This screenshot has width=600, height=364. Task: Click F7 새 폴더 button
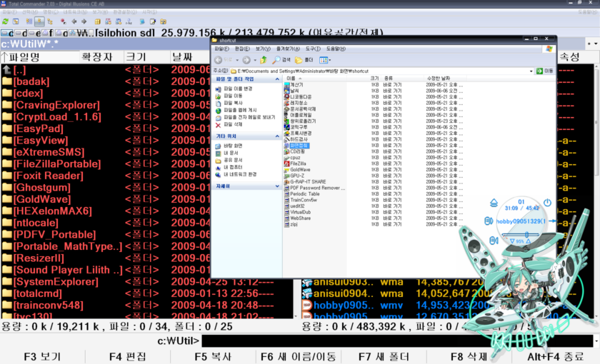(384, 357)
